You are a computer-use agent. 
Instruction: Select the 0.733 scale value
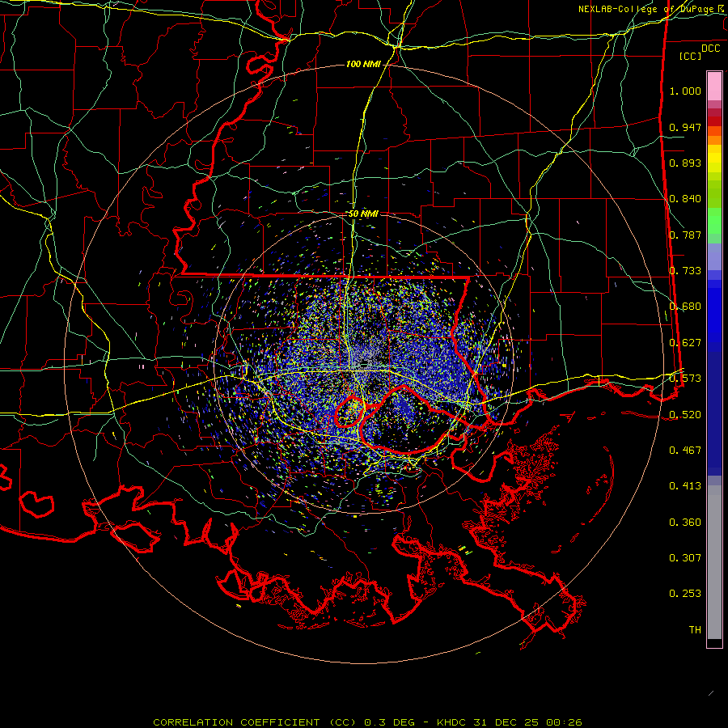[685, 271]
